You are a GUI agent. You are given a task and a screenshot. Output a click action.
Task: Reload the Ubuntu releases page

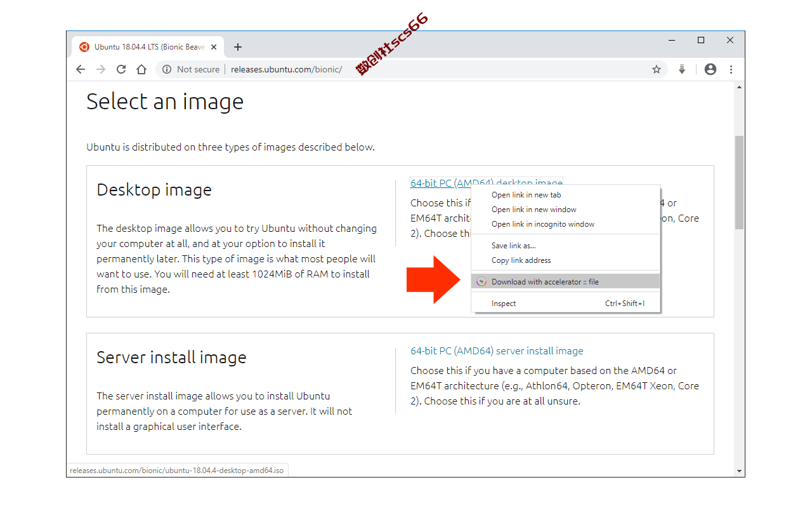pyautogui.click(x=121, y=69)
